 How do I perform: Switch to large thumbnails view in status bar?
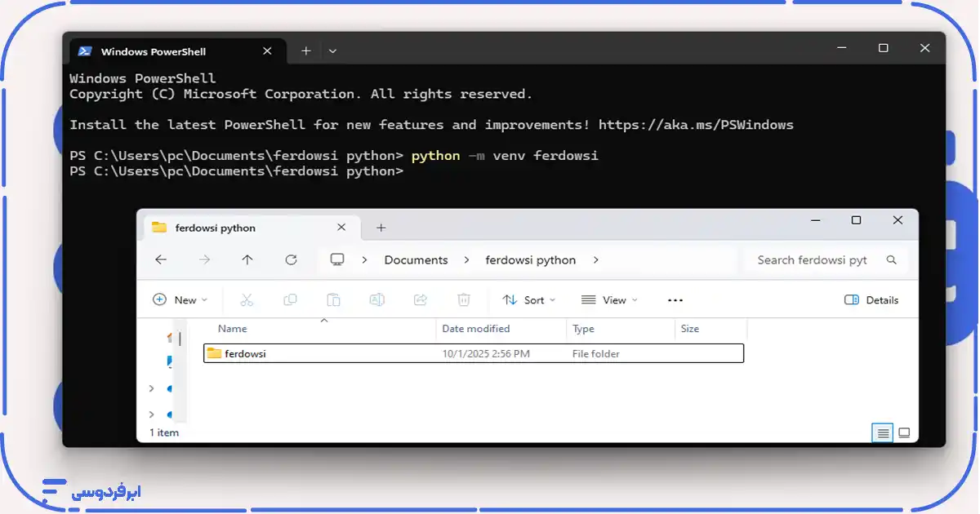tap(904, 432)
